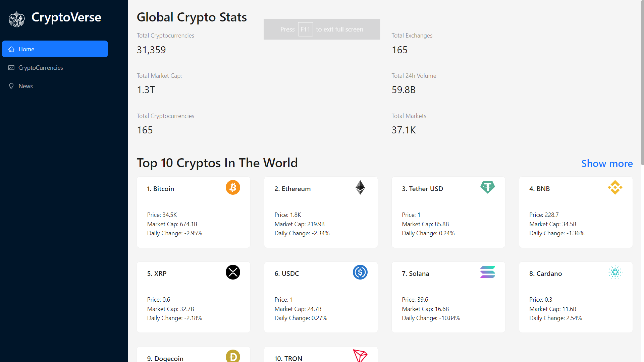644x362 pixels.
Task: Click the USDC coin icon
Action: [x=360, y=272]
